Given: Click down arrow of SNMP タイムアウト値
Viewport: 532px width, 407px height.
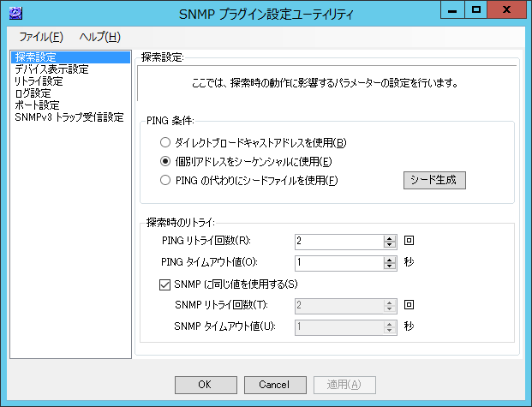Looking at the screenshot, I should [x=390, y=330].
